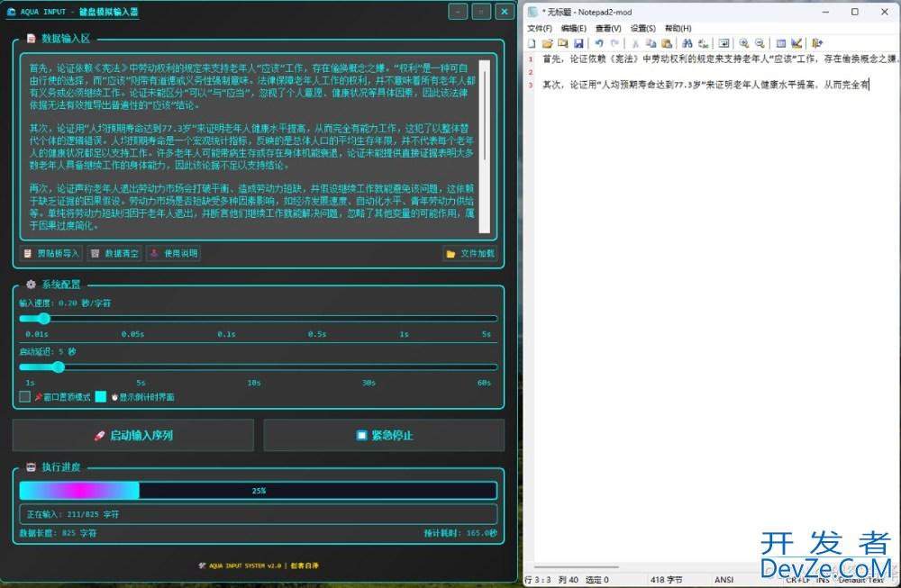Click the Open file folder icon
Image resolution: width=901 pixels, height=588 pixels.
(547, 43)
